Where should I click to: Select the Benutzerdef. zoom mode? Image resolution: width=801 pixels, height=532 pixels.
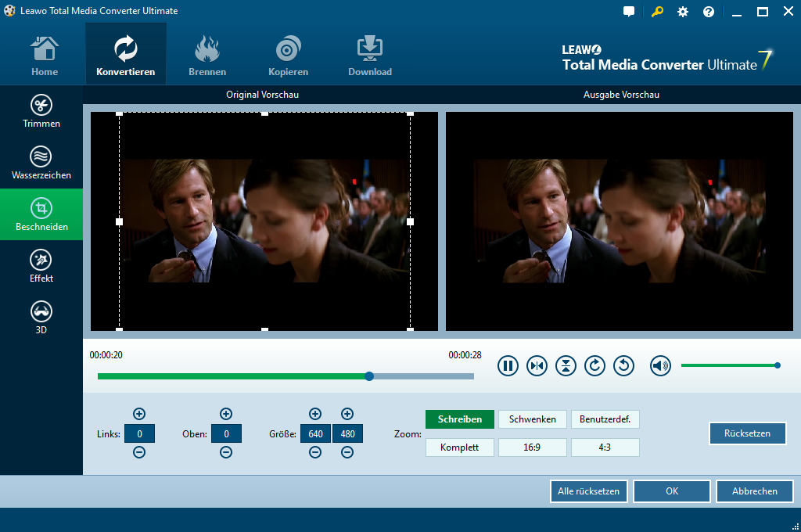pyautogui.click(x=605, y=419)
